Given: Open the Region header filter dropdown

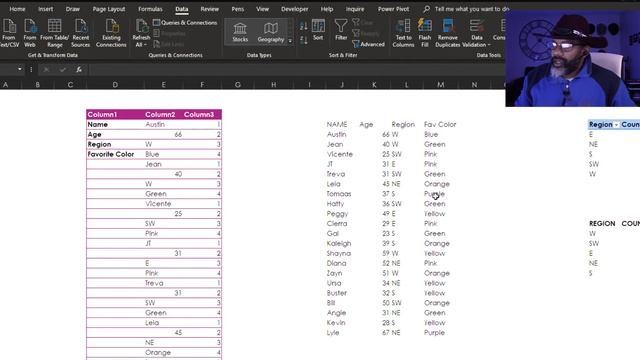Looking at the screenshot, I should point(616,124).
